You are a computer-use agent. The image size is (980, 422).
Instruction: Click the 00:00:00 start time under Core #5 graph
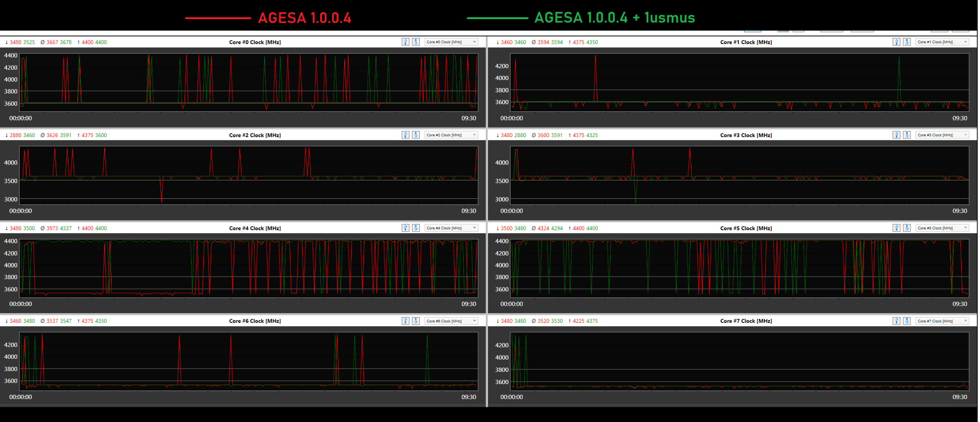tap(512, 304)
